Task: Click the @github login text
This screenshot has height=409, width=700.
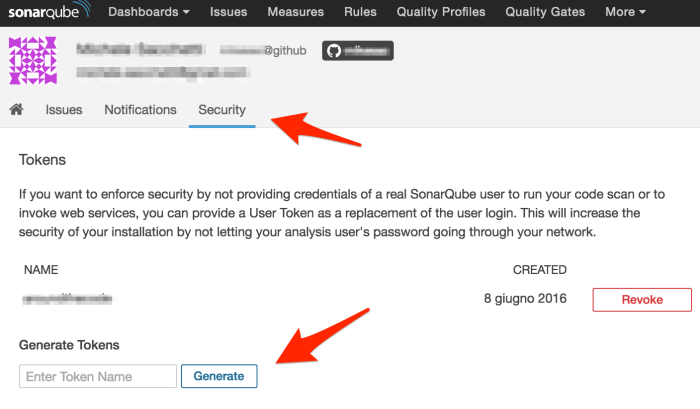Action: coord(263,50)
